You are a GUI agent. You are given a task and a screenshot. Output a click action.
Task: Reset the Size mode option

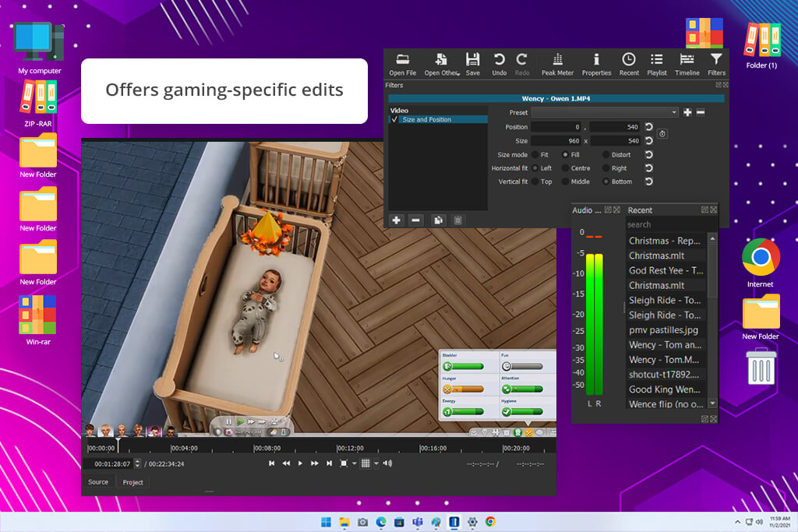pyautogui.click(x=649, y=154)
